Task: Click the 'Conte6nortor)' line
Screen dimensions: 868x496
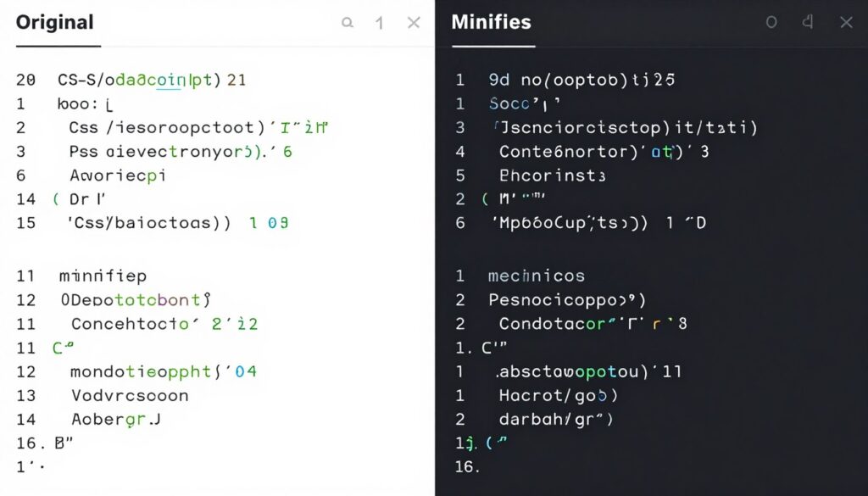Action: [604, 151]
